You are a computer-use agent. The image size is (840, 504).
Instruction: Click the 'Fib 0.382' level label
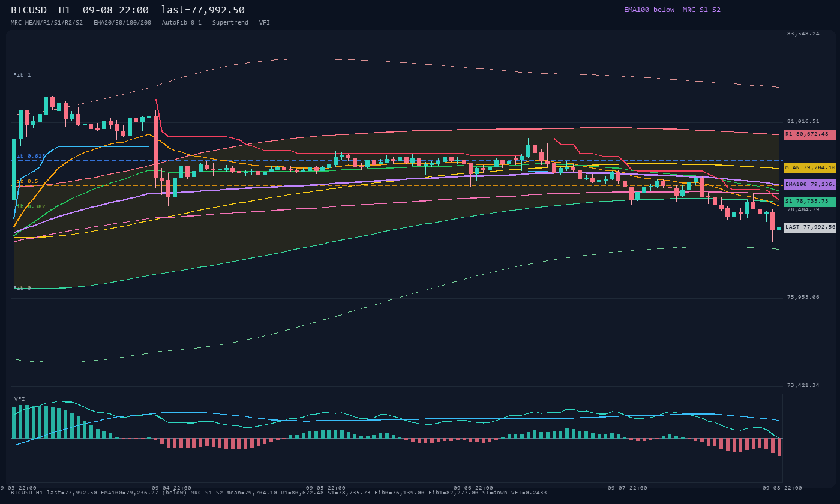[x=29, y=206]
